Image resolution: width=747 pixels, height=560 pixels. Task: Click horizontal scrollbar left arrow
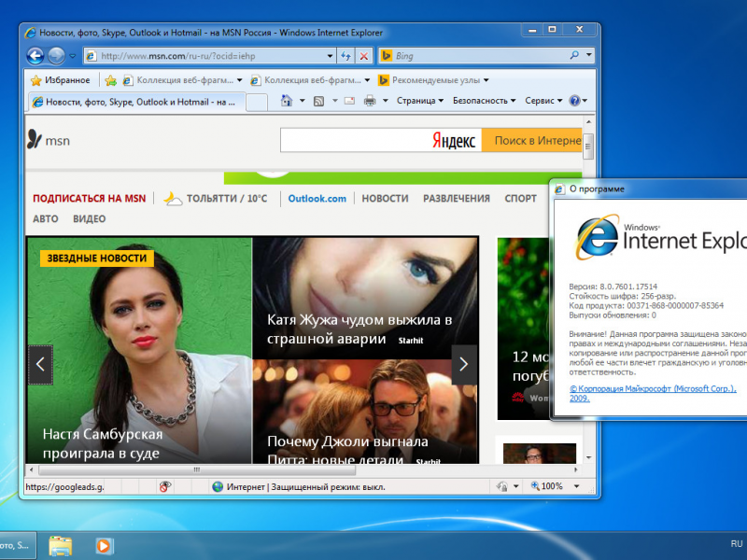tap(32, 470)
